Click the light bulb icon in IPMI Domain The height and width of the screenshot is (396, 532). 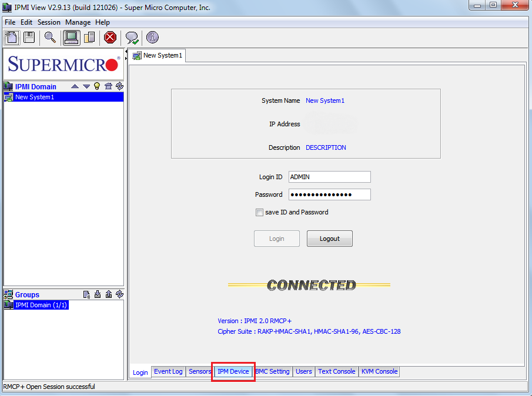pos(97,86)
